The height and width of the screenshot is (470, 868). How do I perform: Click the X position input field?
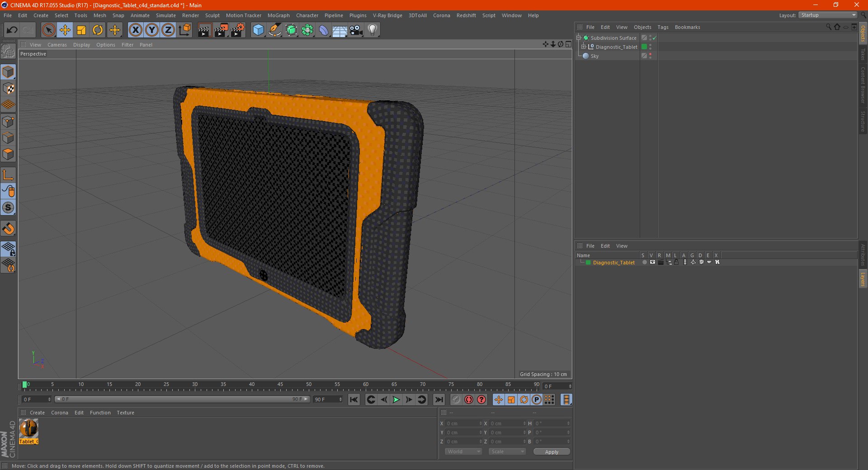463,423
